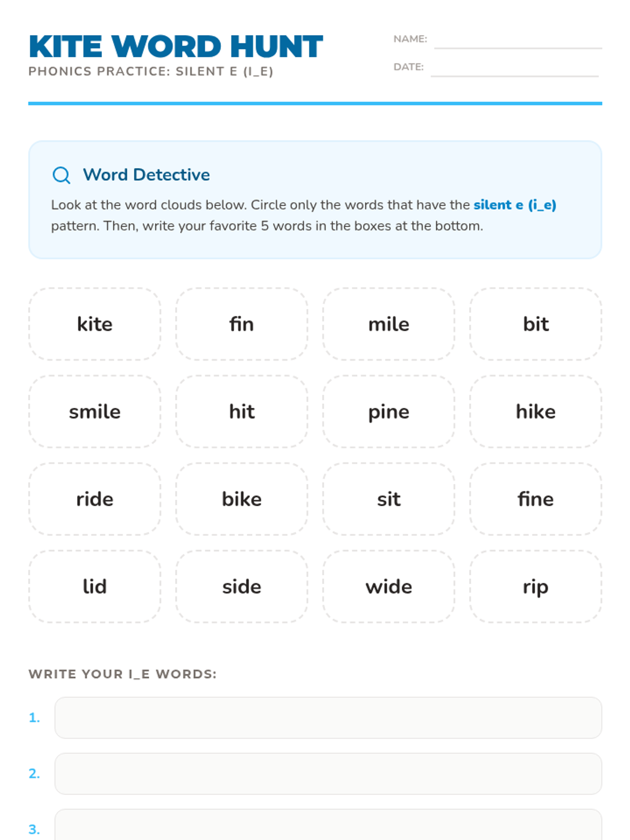Choose the 'fine' word card

tap(535, 499)
